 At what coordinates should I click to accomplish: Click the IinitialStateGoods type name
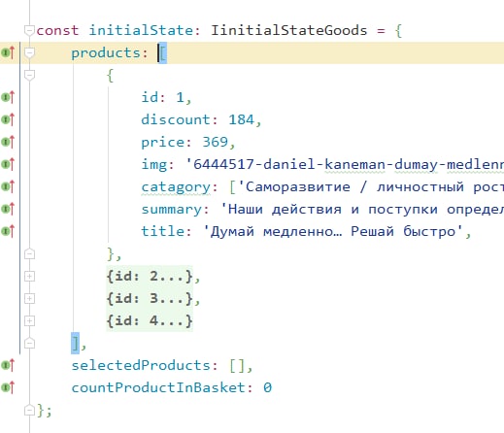(x=289, y=30)
